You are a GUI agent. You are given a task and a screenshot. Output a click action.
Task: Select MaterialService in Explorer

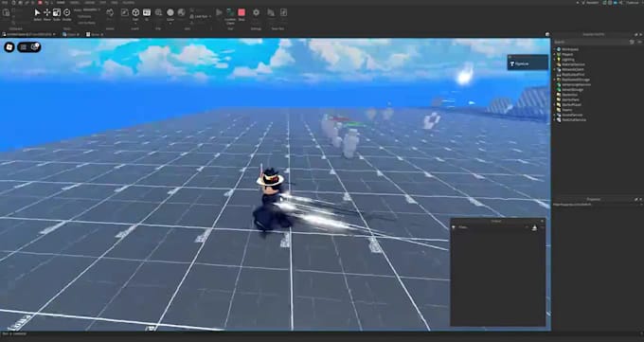(573, 64)
